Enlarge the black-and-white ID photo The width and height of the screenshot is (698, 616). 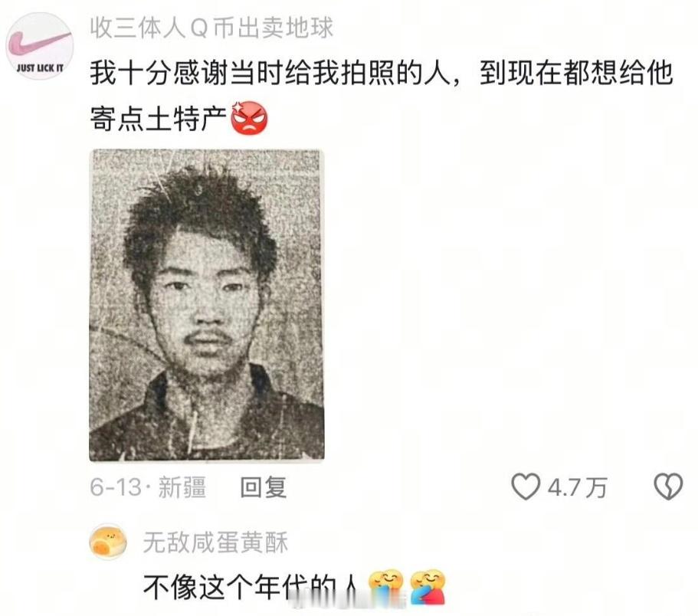(207, 306)
